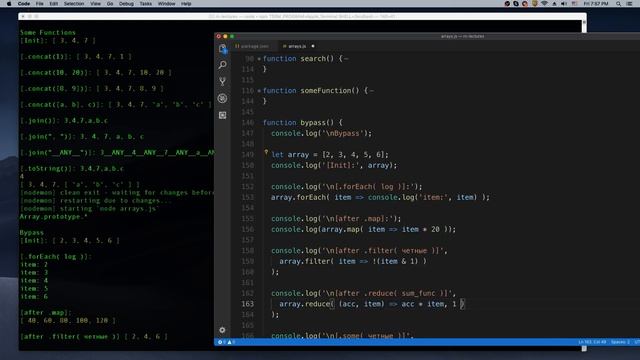Viewport: 640px width, 360px height.
Task: Click 'Some Functions' heading in terminal
Action: (x=48, y=33)
